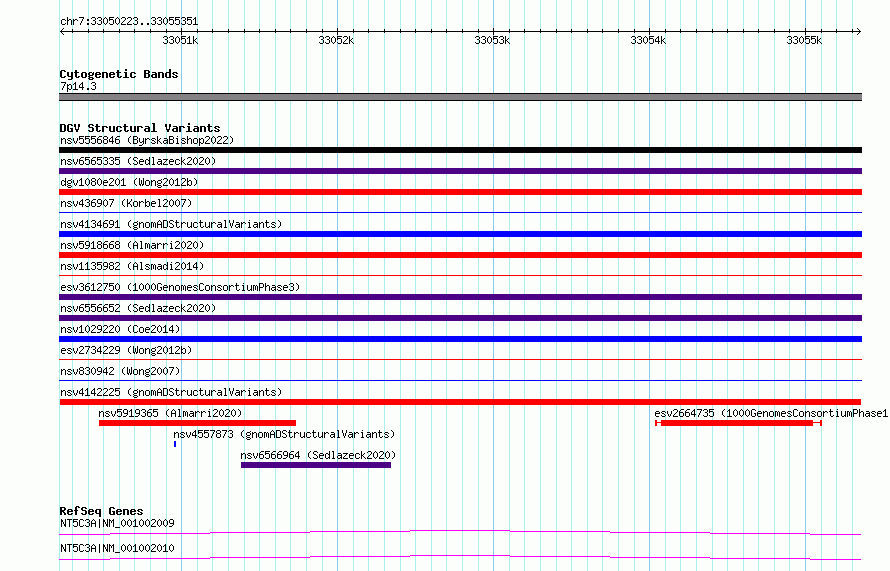Click the DGV Structural Variants track heading
The height and width of the screenshot is (571, 890).
[140, 128]
